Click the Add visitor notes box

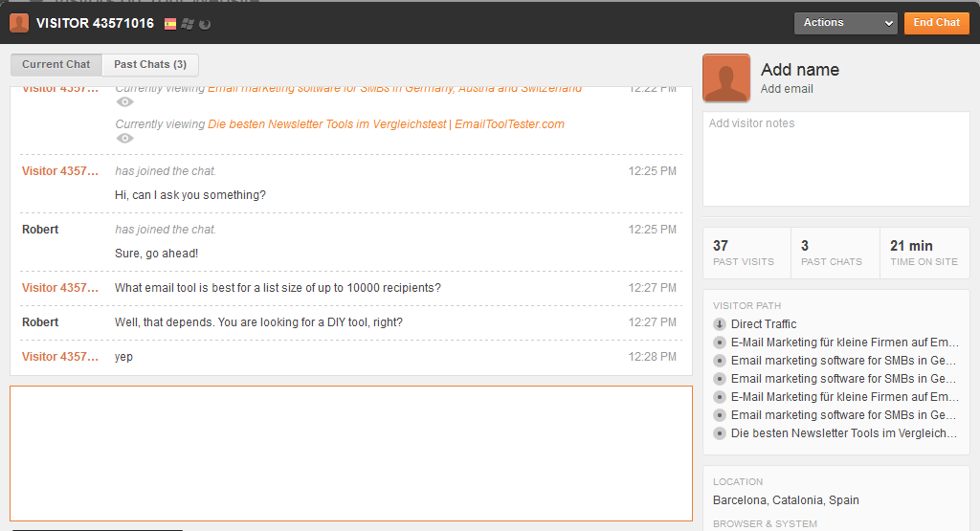[835, 158]
